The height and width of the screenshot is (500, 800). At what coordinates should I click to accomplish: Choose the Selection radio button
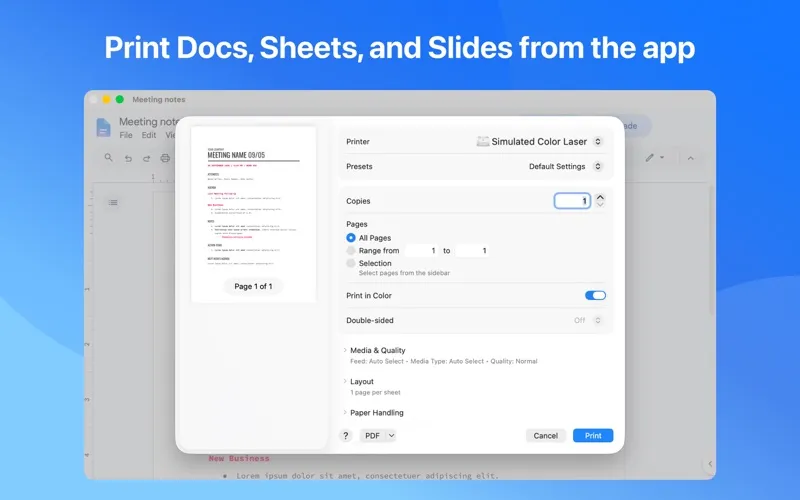coord(351,263)
